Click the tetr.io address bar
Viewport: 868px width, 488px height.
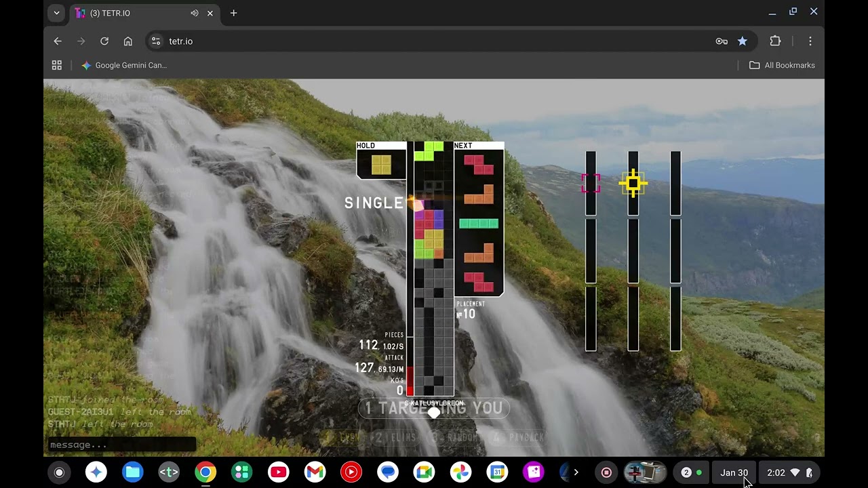coord(434,41)
